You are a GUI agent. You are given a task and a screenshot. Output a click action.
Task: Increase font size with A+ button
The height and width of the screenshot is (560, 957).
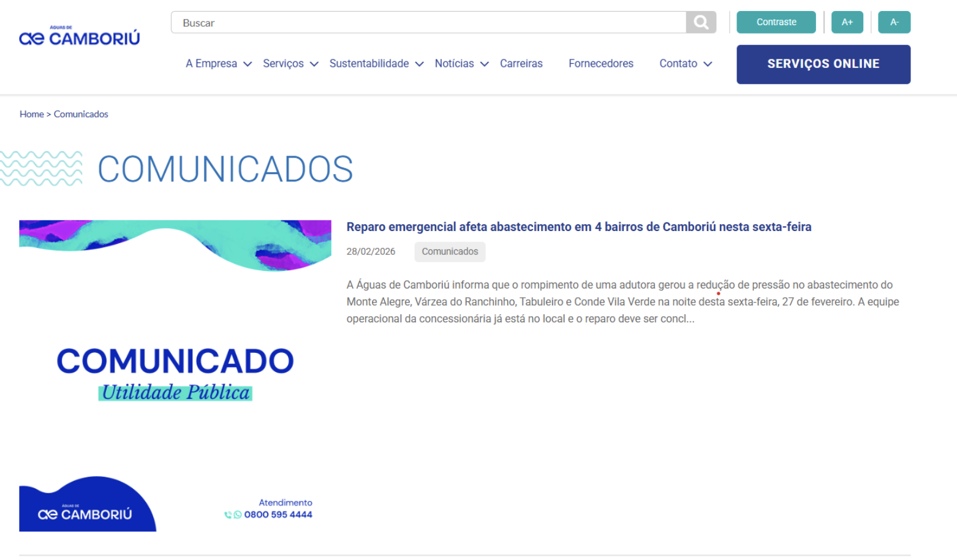click(x=847, y=22)
